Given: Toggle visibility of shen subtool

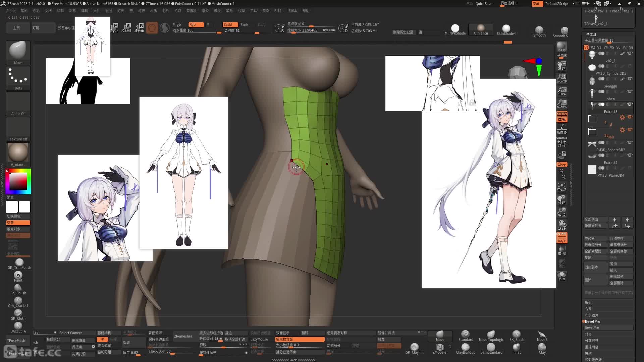Looking at the screenshot, I should coord(630,92).
